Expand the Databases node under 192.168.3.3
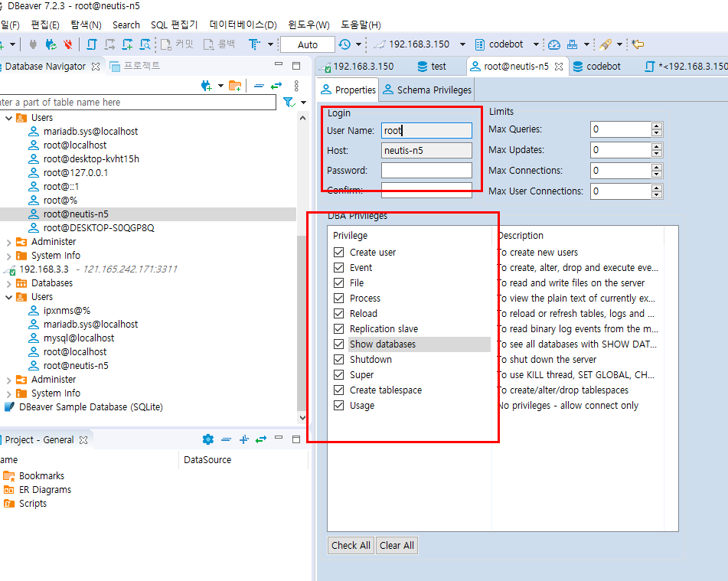 [x=8, y=283]
